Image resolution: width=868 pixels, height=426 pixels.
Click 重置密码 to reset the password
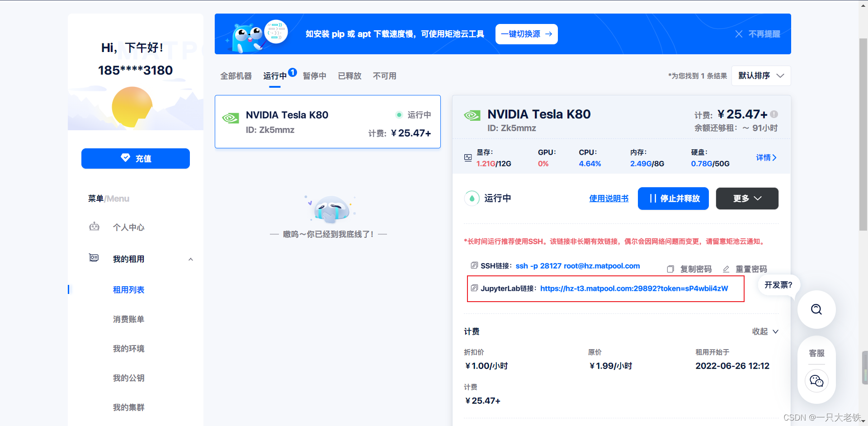click(745, 269)
